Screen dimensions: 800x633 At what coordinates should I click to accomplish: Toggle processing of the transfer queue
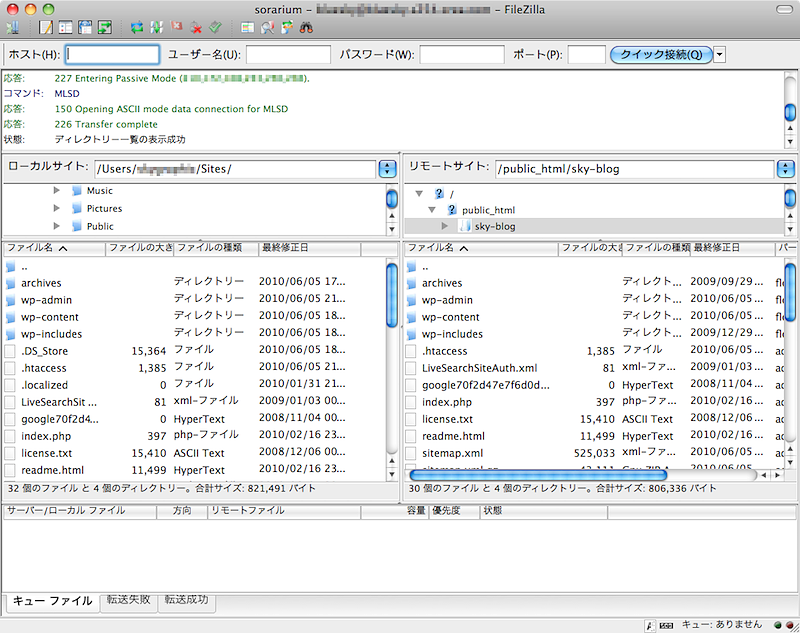[x=157, y=28]
